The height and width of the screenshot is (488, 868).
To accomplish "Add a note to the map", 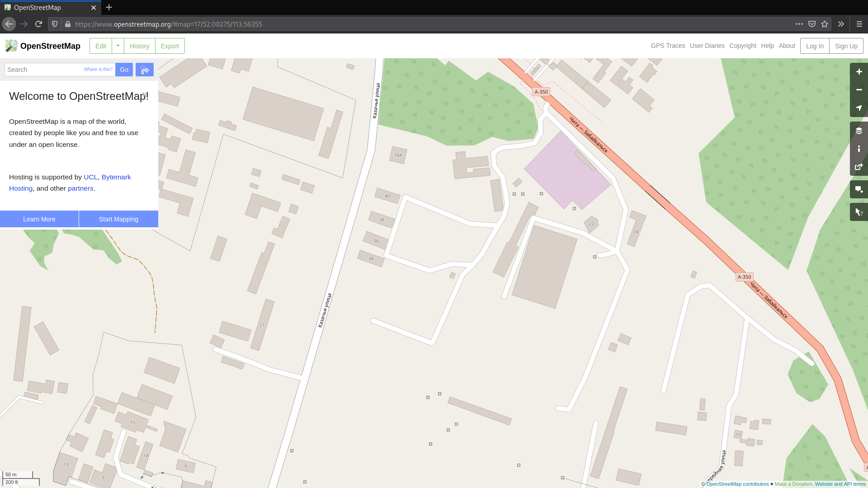I will coord(859,189).
